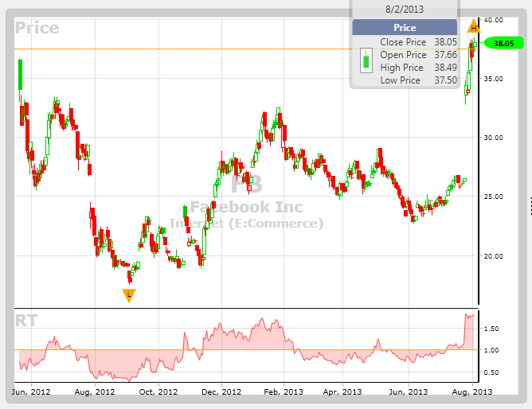532x409 pixels.
Task: Click the RT spike peak at Aug 2013
Action: click(468, 316)
